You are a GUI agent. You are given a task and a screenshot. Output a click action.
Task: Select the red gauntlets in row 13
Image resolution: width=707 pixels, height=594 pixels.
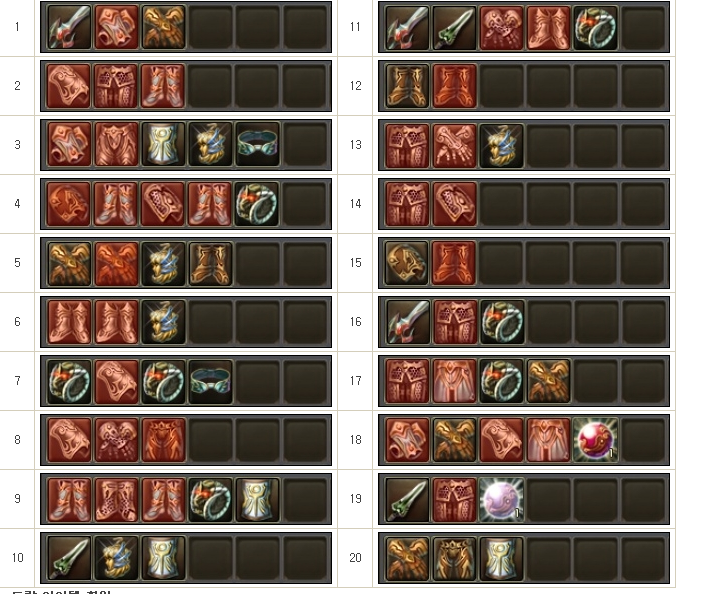[x=454, y=145]
